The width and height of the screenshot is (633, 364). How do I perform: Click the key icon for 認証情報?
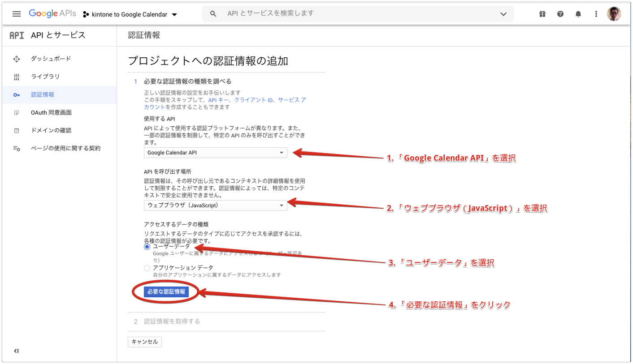pos(17,95)
